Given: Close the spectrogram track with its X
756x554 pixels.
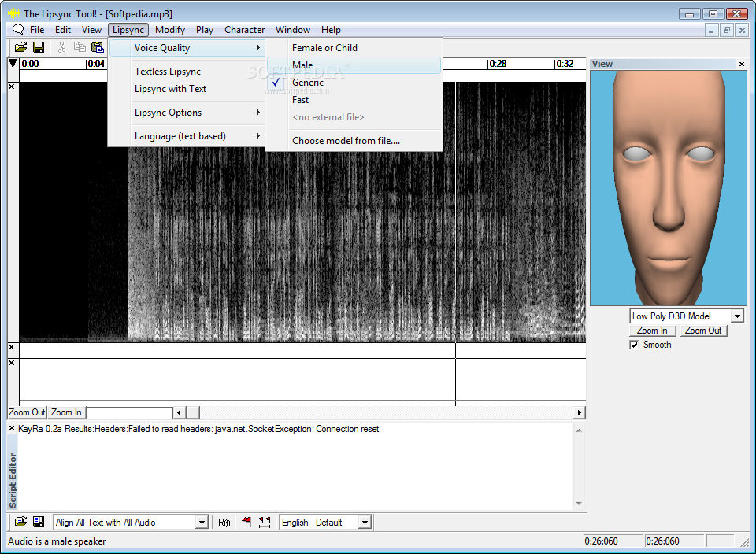Looking at the screenshot, I should tap(12, 87).
